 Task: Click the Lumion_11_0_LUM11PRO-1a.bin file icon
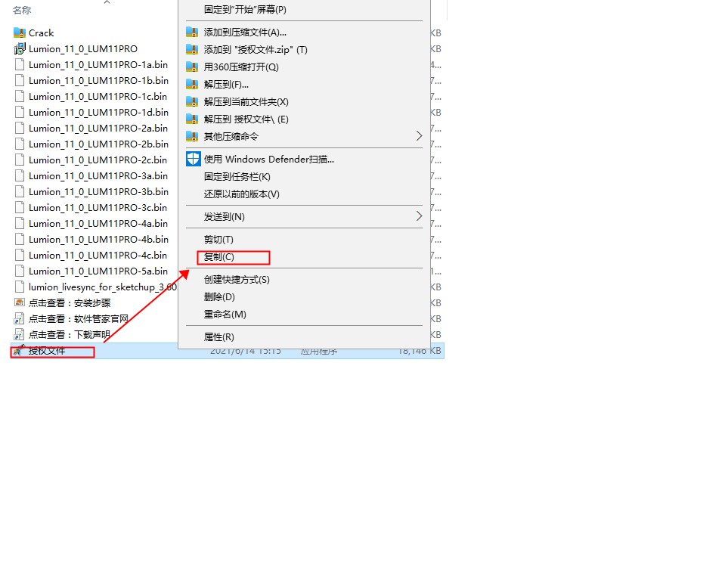point(20,65)
